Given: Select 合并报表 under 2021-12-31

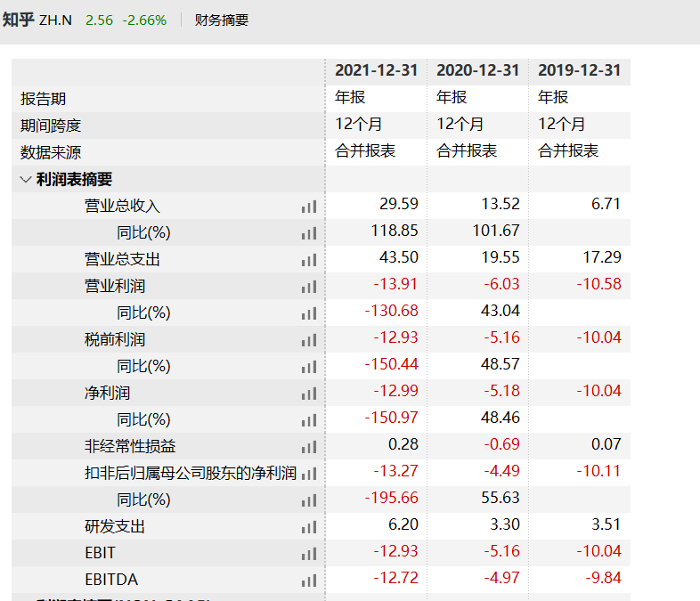Looking at the screenshot, I should pyautogui.click(x=365, y=150).
